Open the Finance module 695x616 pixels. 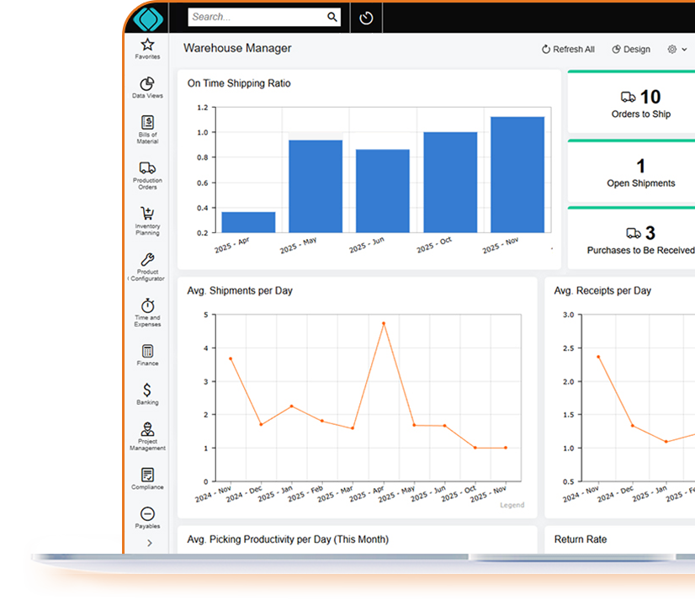pos(146,350)
